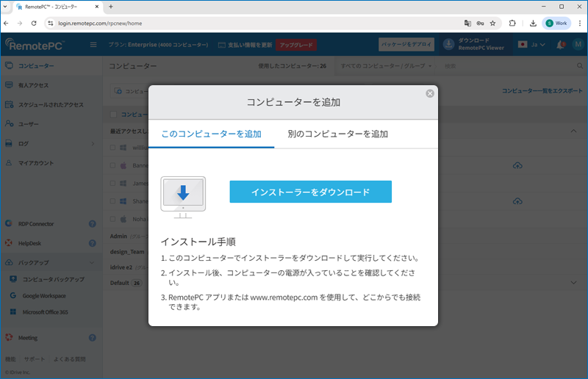Viewport: 588px width, 379px height.
Task: Click 機能 footer link
Action: [x=10, y=359]
